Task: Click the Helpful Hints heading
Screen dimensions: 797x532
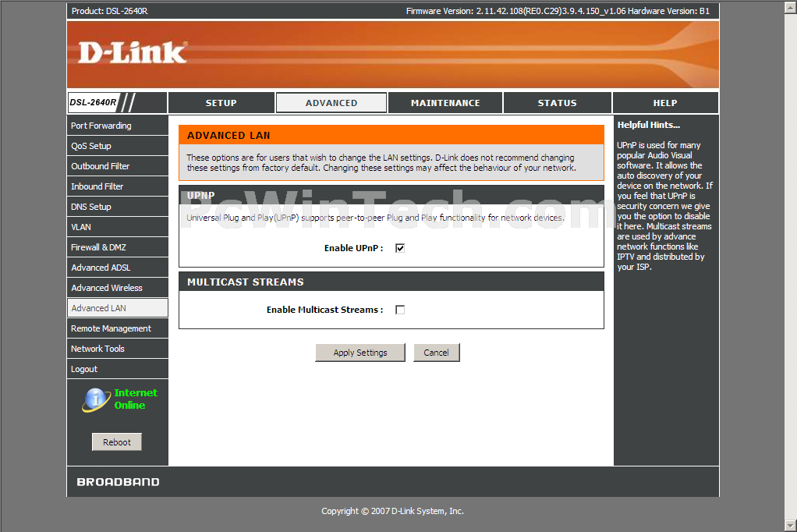Action: point(649,125)
